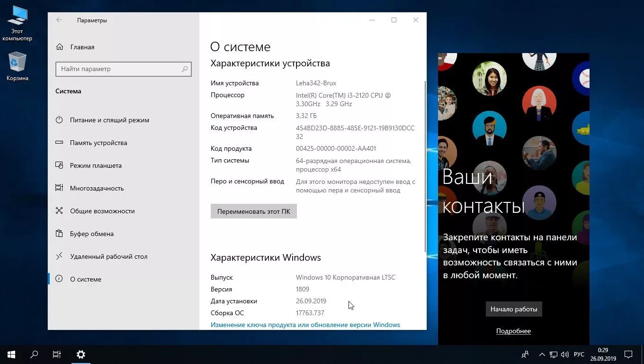Open the Windows Start menu
Screen dimensions: 644x364
point(11,354)
